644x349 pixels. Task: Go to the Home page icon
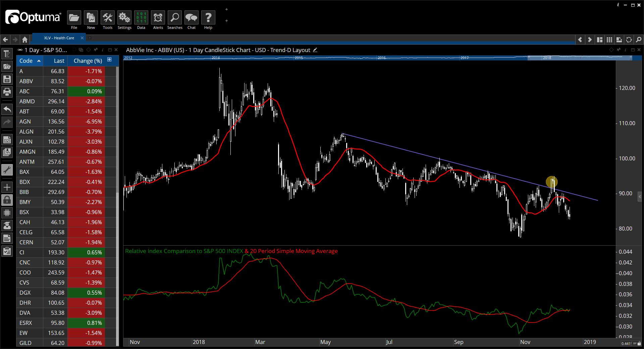coord(25,40)
